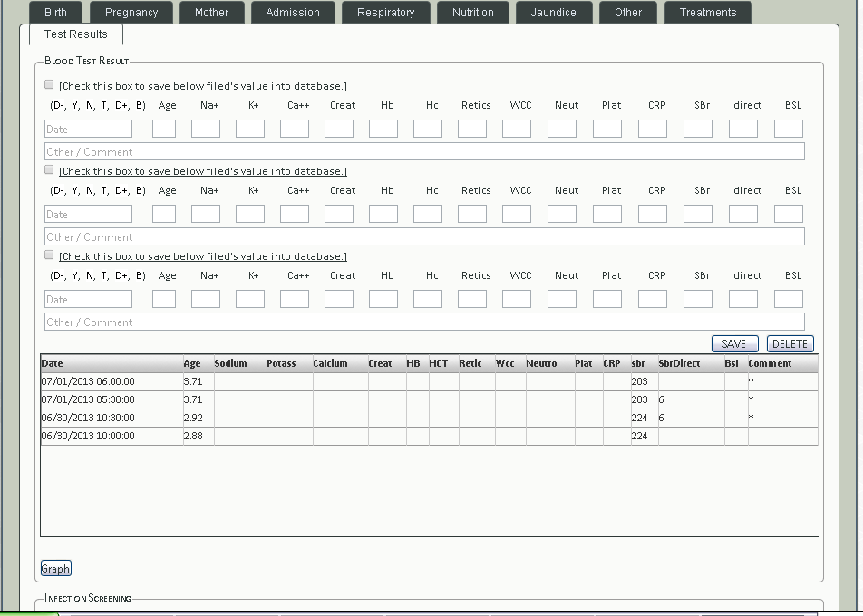
Task: Go to the Respiratory tab
Action: (x=385, y=13)
